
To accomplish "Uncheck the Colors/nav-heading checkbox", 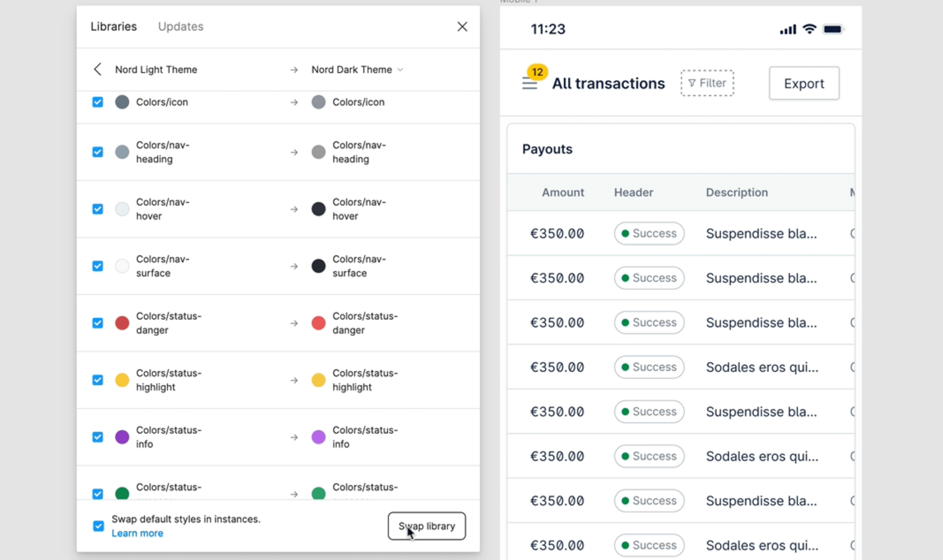I will click(98, 152).
